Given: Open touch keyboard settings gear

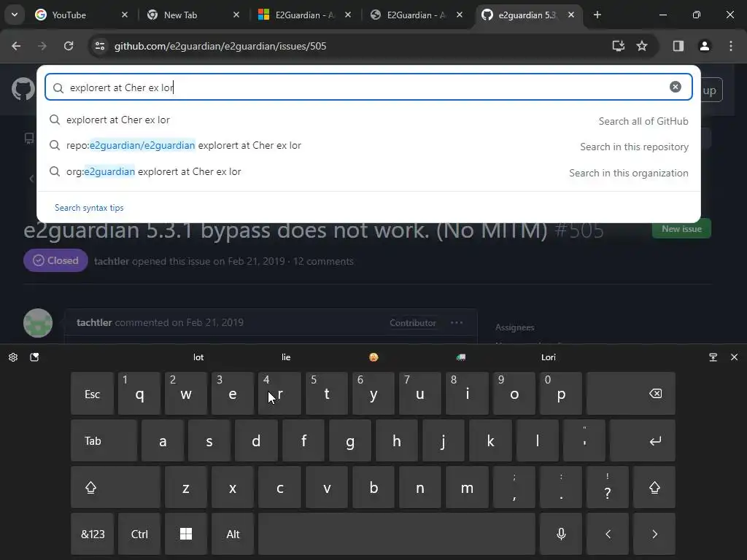Looking at the screenshot, I should click(x=13, y=357).
